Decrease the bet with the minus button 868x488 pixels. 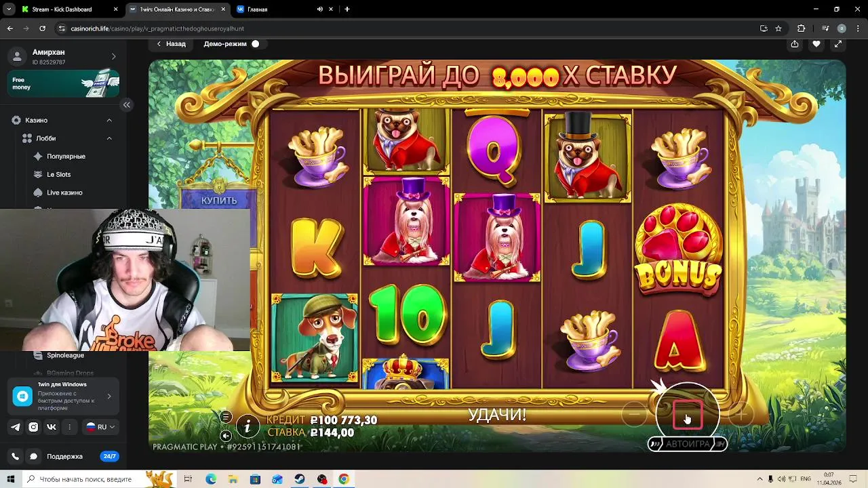tap(634, 414)
